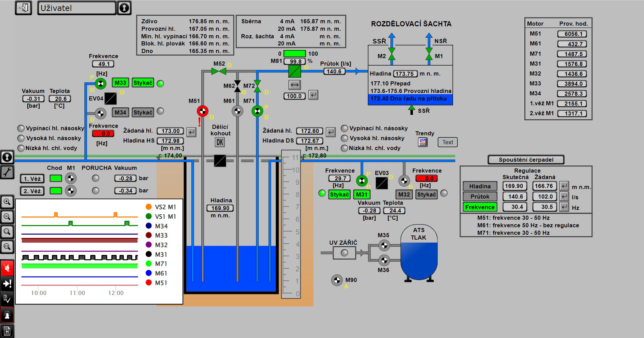Click the Text button near Trendy
The height and width of the screenshot is (338, 644).
coord(447,142)
